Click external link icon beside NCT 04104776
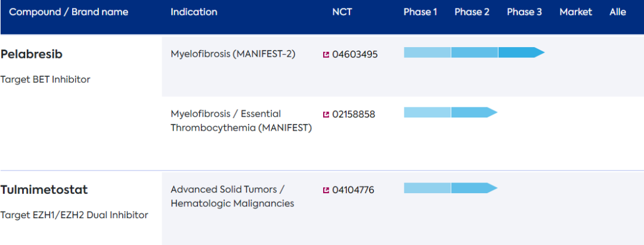Image resolution: width=644 pixels, height=245 pixels. point(326,190)
